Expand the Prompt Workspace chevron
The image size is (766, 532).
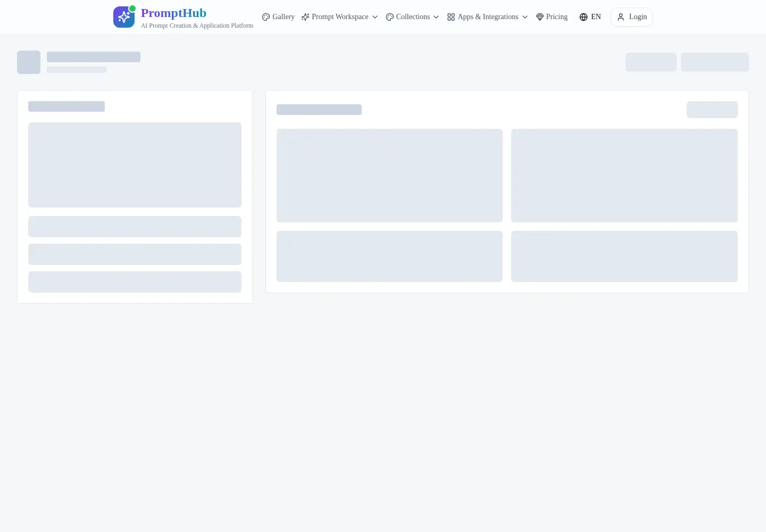coord(375,17)
